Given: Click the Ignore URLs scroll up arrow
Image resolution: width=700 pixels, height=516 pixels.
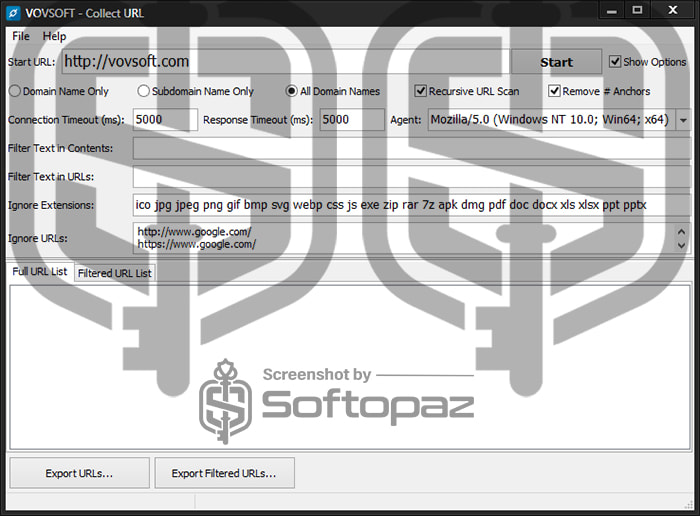Looking at the screenshot, I should pos(681,232).
